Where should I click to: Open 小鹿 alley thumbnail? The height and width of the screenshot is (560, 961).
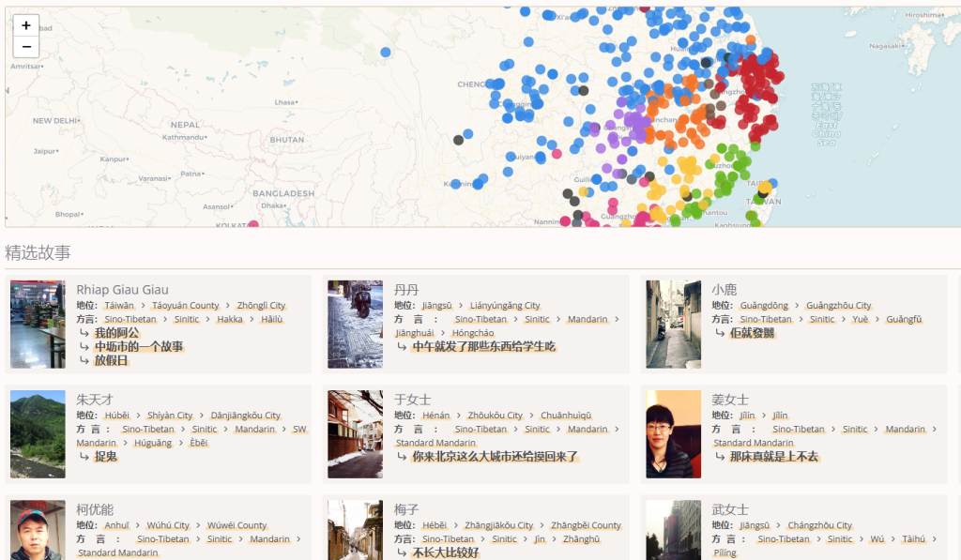click(x=674, y=325)
